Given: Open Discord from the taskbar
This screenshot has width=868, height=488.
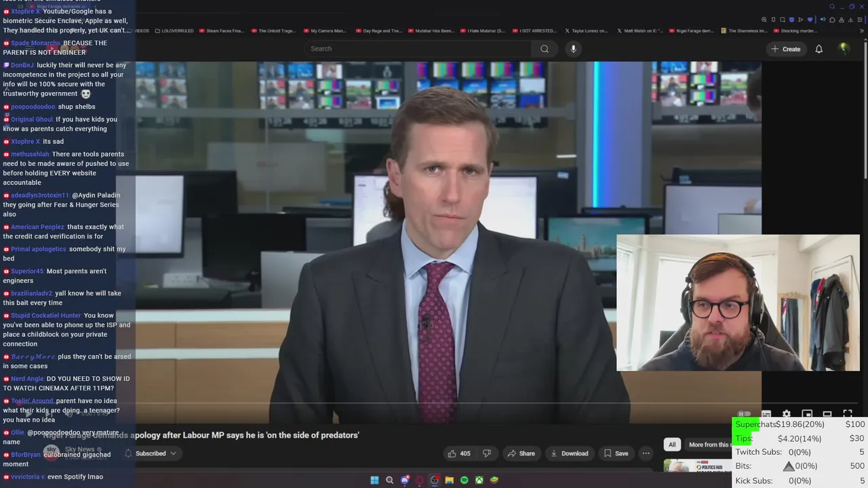Looking at the screenshot, I should (405, 480).
